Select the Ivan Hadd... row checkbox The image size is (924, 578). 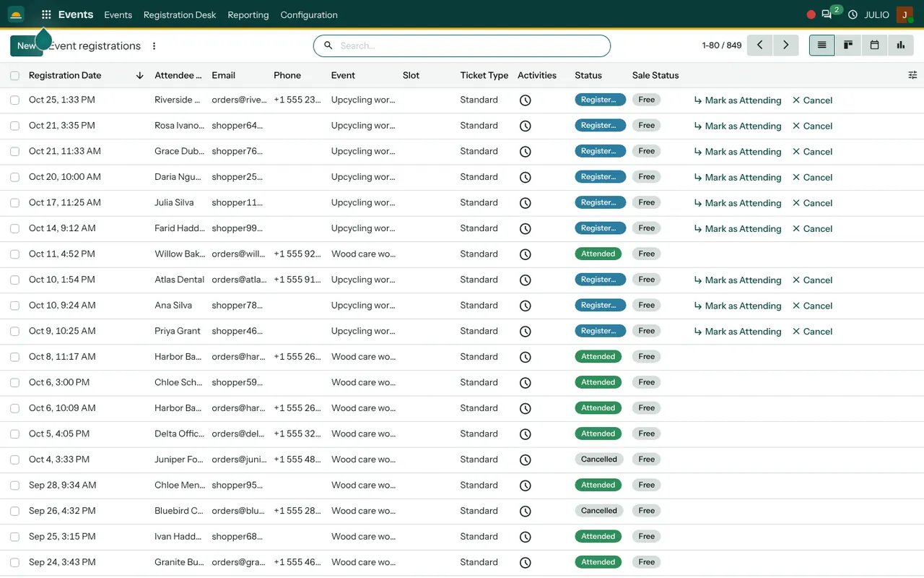[14, 537]
